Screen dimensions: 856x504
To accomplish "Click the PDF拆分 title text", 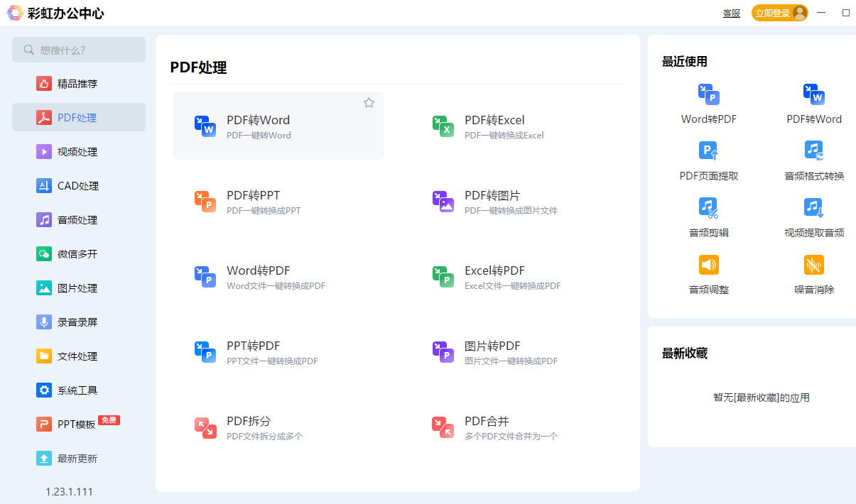I will pos(249,421).
